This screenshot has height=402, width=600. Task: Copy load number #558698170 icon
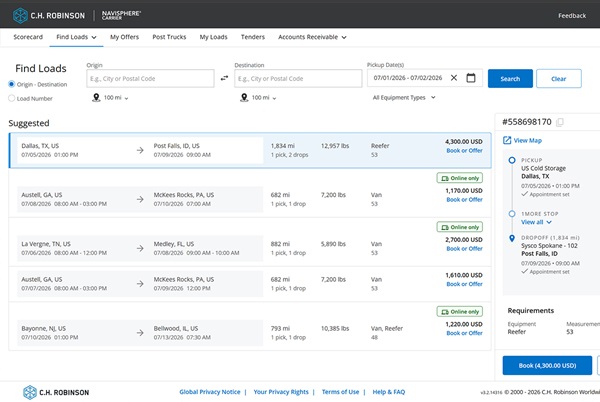click(560, 122)
